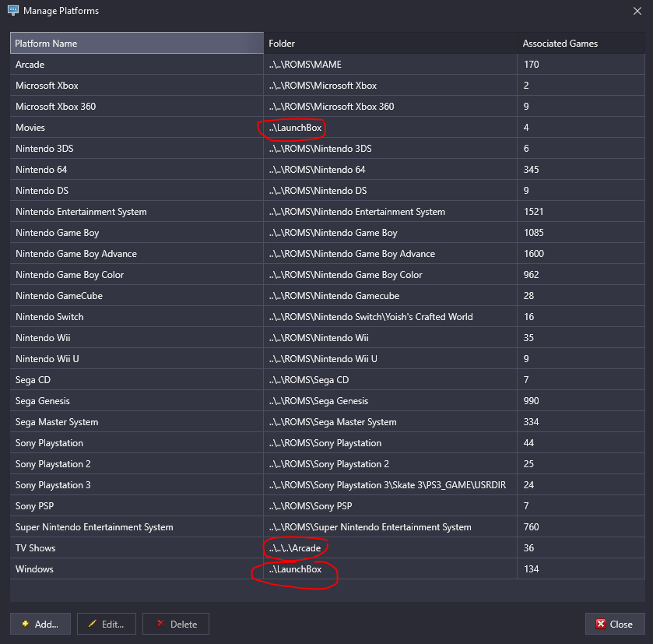Click the 334 associated games cell
The width and height of the screenshot is (653, 644).
point(581,422)
